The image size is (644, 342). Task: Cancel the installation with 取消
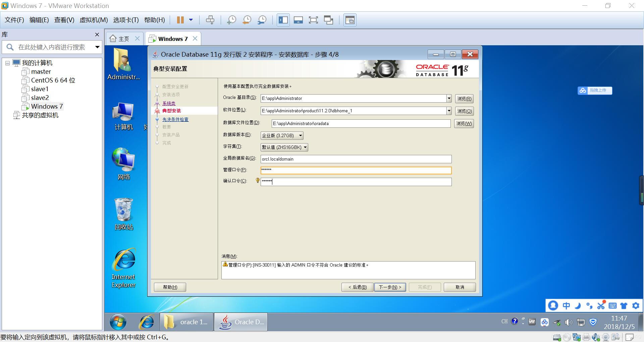[x=460, y=287]
